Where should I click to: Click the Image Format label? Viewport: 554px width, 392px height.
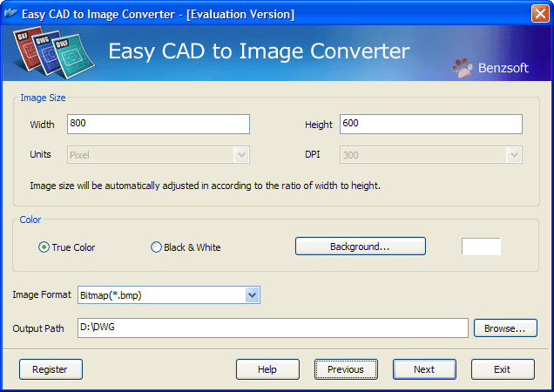tap(42, 294)
